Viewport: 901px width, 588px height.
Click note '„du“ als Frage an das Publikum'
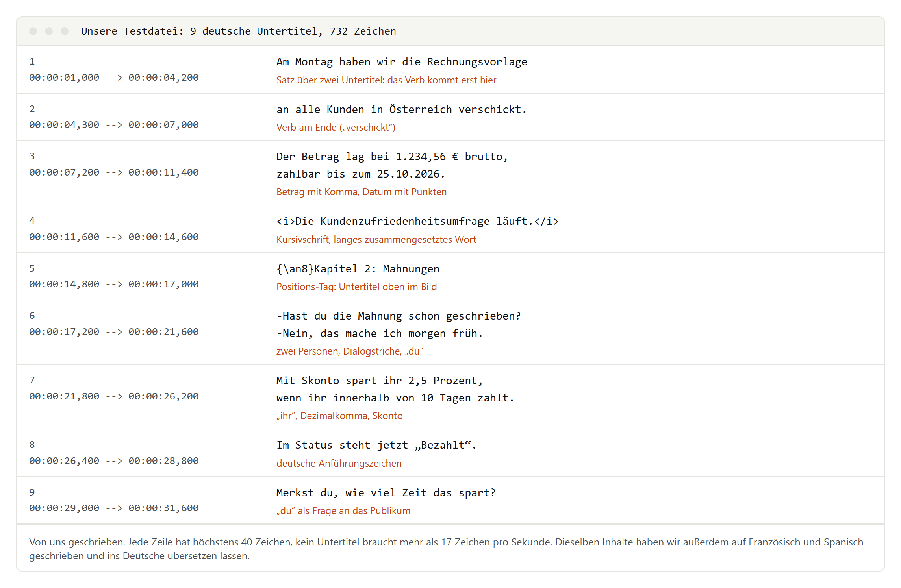click(x=343, y=510)
